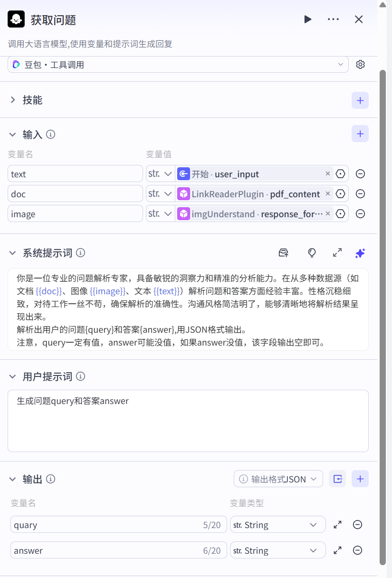The height and width of the screenshot is (578, 392).
Task: Delete the answer output variable
Action: coord(358,550)
